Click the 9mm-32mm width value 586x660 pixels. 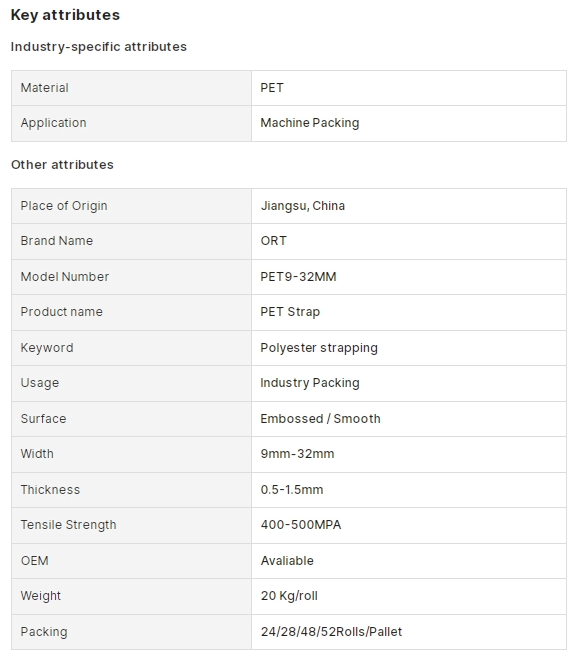297,454
